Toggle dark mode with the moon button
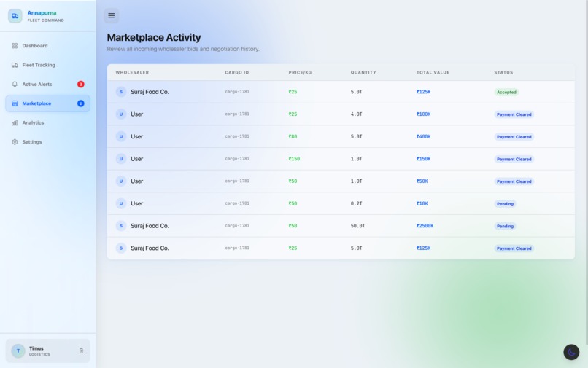Screen dimensions: 588x368 571,352
